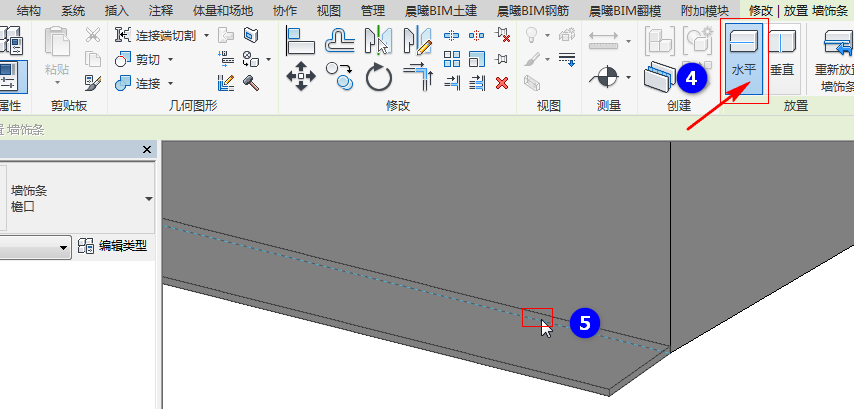The image size is (854, 409).
Task: Click the red Delete icon
Action: [502, 83]
